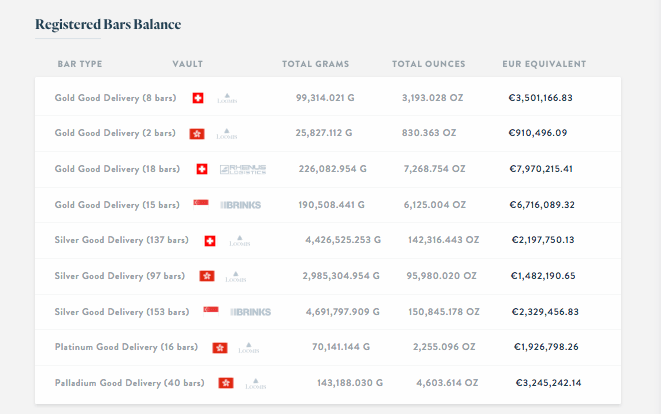Click Swiss flag in Silver 137 bars row

(x=210, y=241)
